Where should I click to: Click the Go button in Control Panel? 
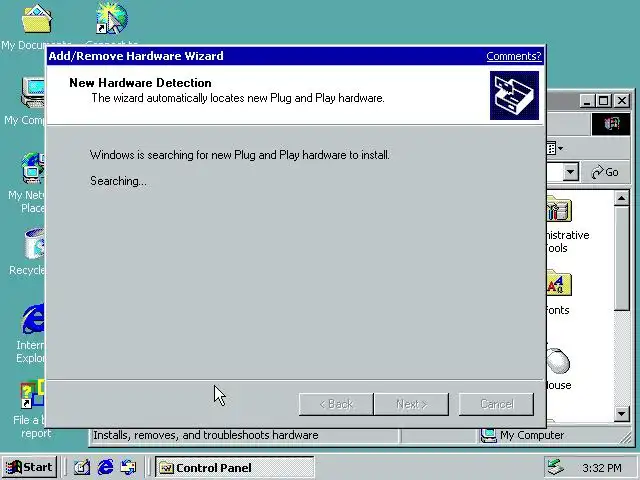tap(605, 172)
